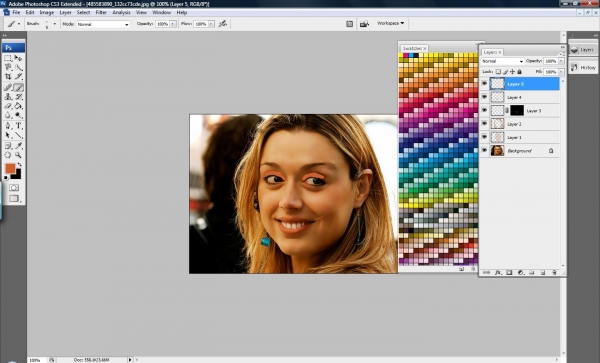
Task: Open the Filter menu
Action: tap(101, 13)
